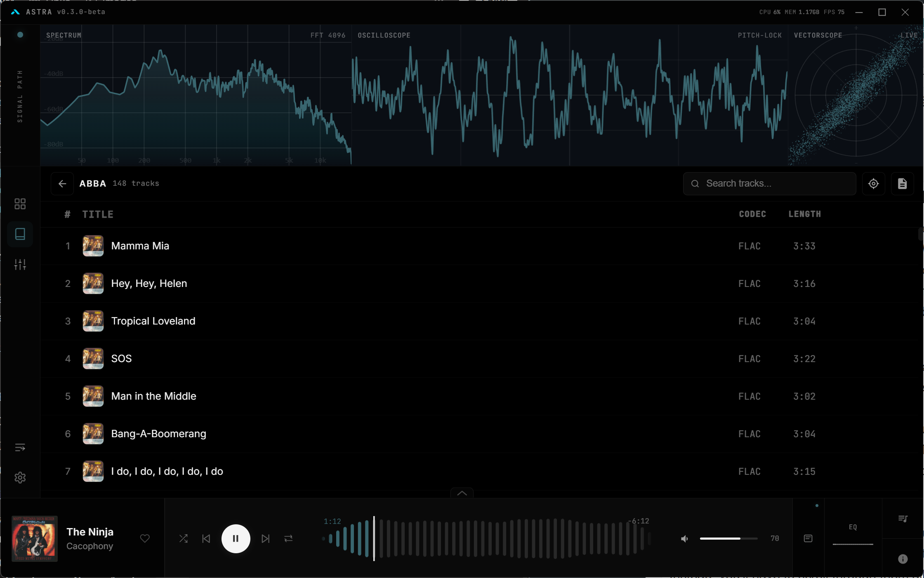This screenshot has width=924, height=578.
Task: Open the EQ tab
Action: pos(853,527)
